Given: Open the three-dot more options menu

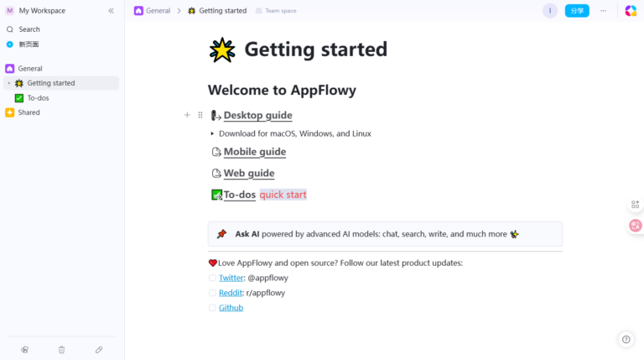Looking at the screenshot, I should coord(604,11).
